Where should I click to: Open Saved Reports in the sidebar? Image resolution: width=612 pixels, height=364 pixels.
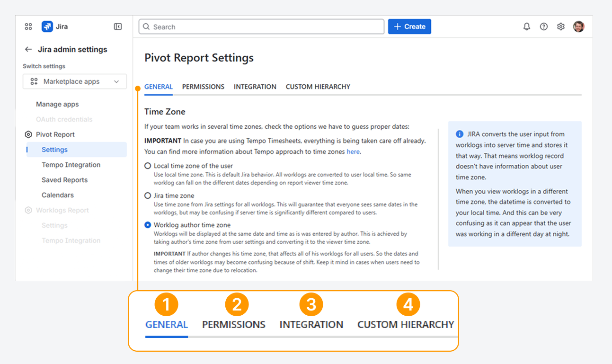65,180
